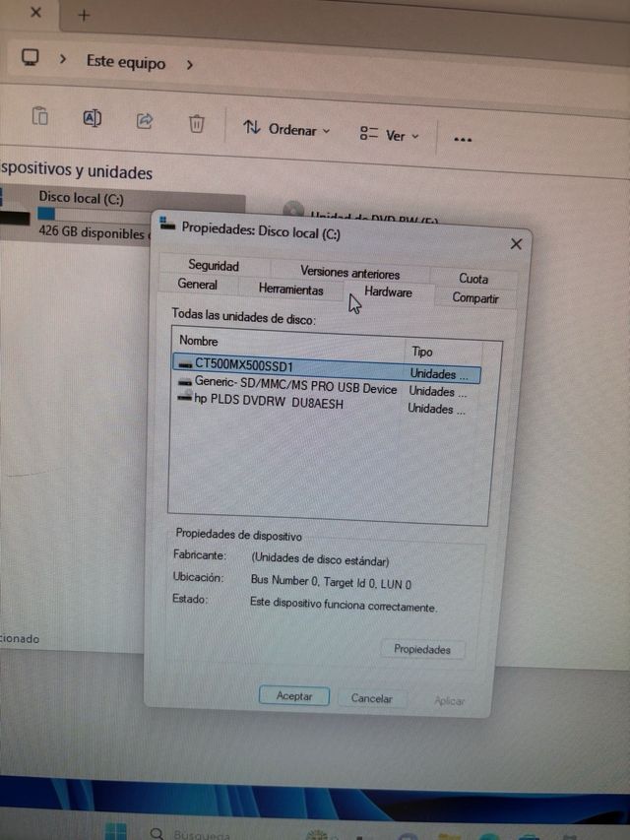Click the delete trash icon in toolbar
This screenshot has height=840, width=630.
click(x=197, y=123)
